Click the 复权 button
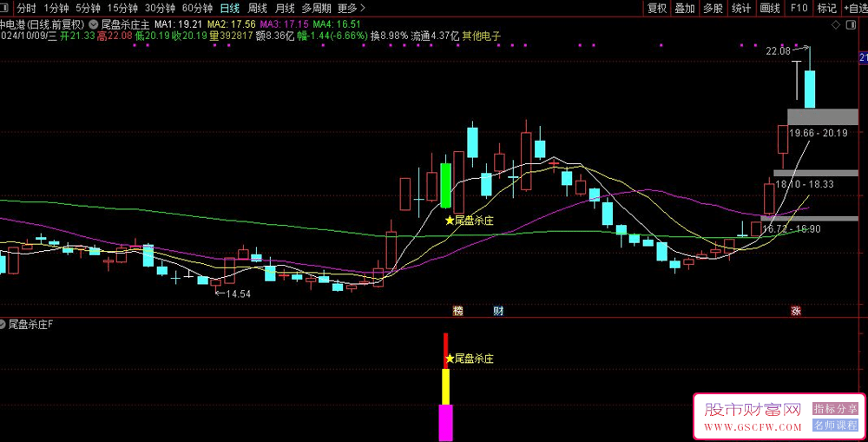 [x=658, y=8]
